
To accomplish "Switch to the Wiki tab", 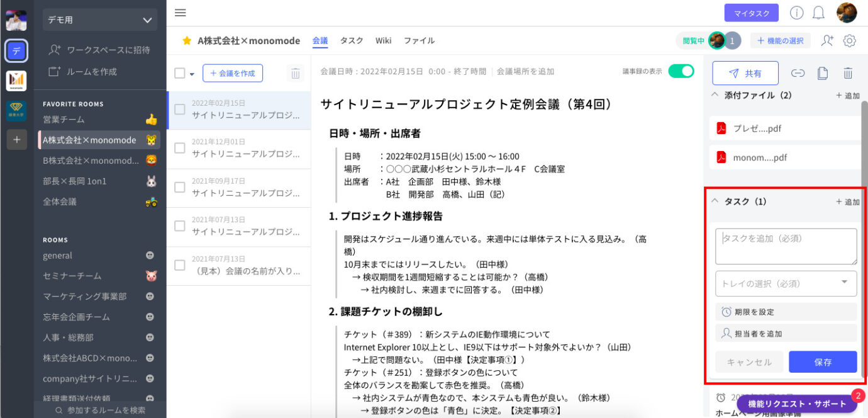I will pyautogui.click(x=384, y=40).
